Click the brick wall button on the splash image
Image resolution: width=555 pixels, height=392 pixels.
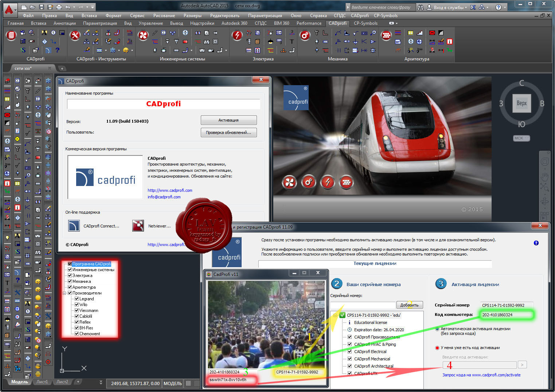(x=346, y=182)
